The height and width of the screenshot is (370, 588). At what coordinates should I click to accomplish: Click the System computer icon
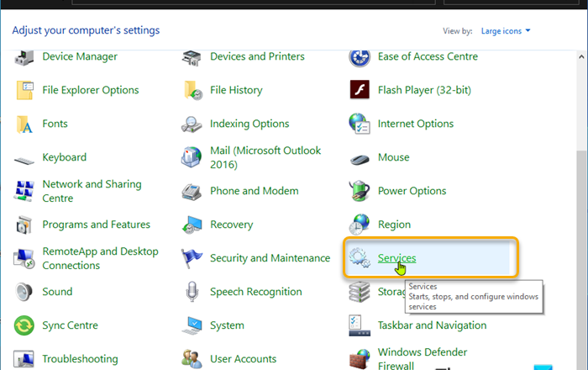192,325
